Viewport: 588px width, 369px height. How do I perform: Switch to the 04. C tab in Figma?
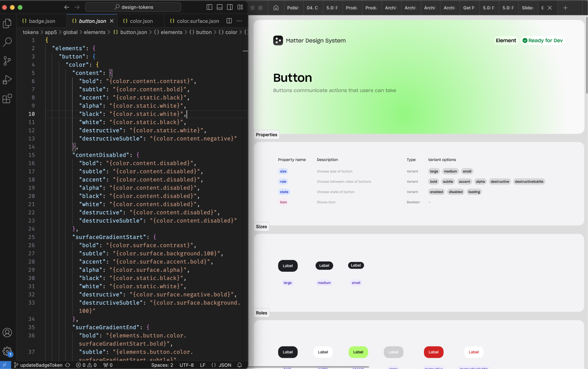tap(313, 8)
